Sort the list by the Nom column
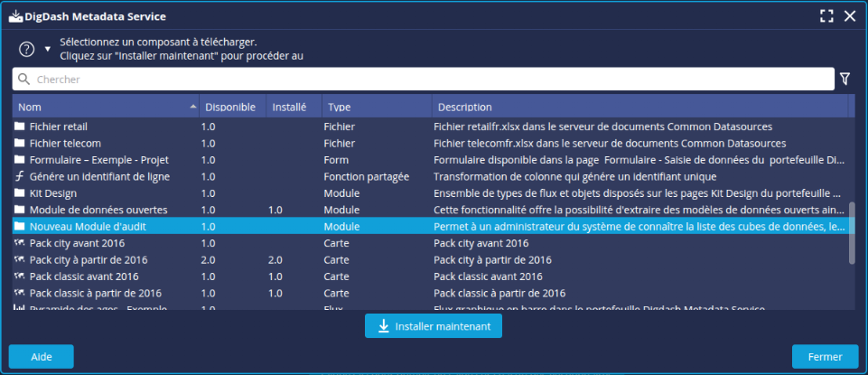The width and height of the screenshot is (868, 375). (x=104, y=107)
